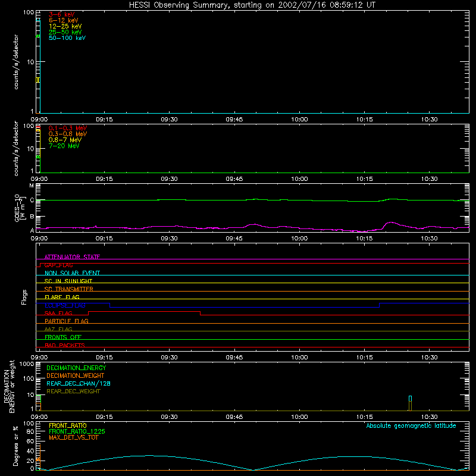Click the ECLIPSE_FLAG label
Screen dimensions: 476x476
point(65,305)
